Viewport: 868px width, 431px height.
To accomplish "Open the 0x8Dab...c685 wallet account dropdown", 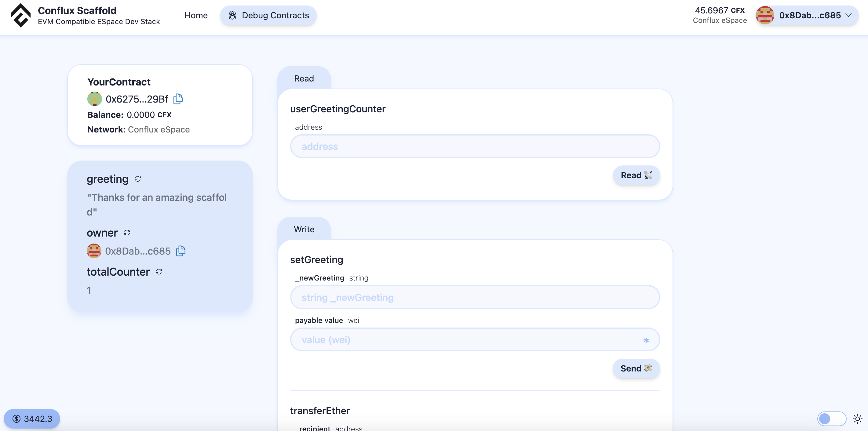I will [x=807, y=15].
